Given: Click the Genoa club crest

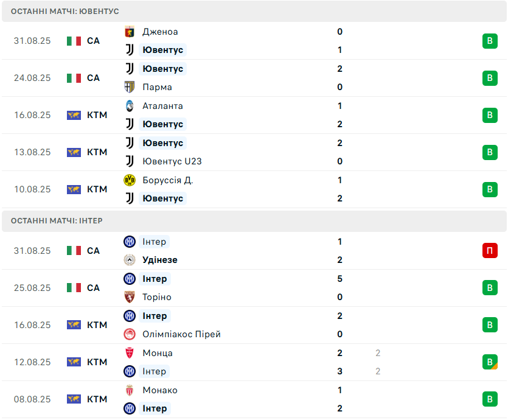Looking at the screenshot, I should point(130,32).
